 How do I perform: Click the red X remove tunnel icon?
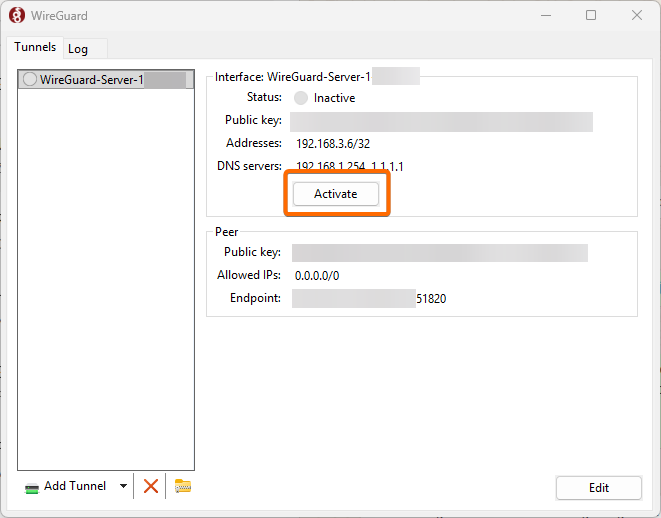tap(151, 486)
